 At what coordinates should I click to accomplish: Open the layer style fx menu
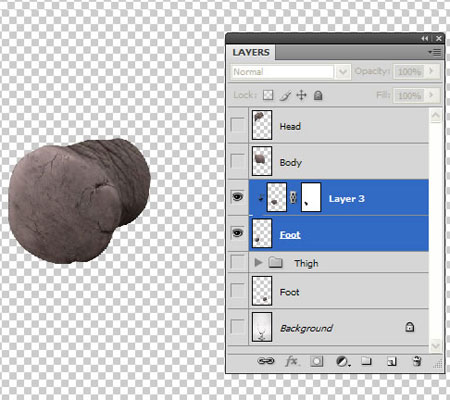coord(292,361)
